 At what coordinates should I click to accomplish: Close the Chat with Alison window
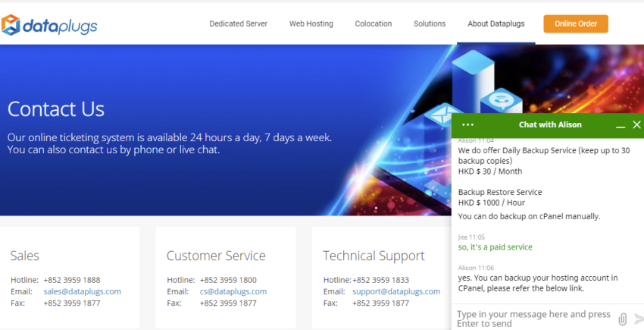(x=636, y=124)
